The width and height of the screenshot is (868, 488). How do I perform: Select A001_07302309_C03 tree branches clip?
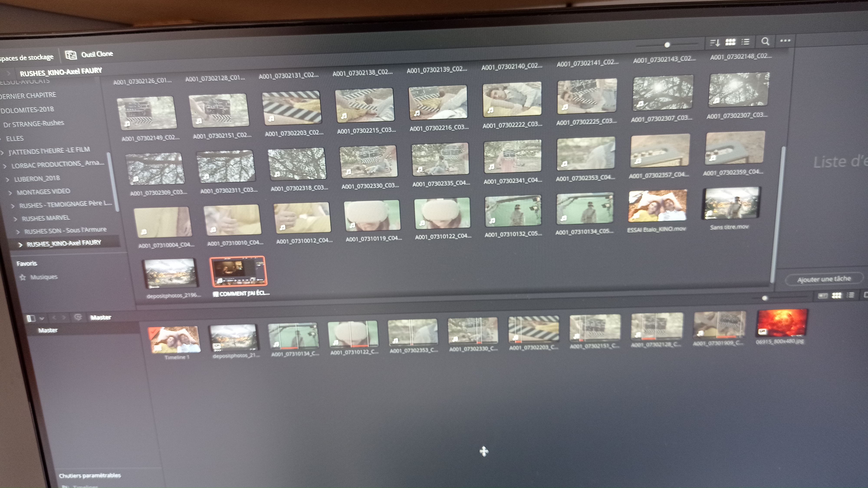click(155, 169)
